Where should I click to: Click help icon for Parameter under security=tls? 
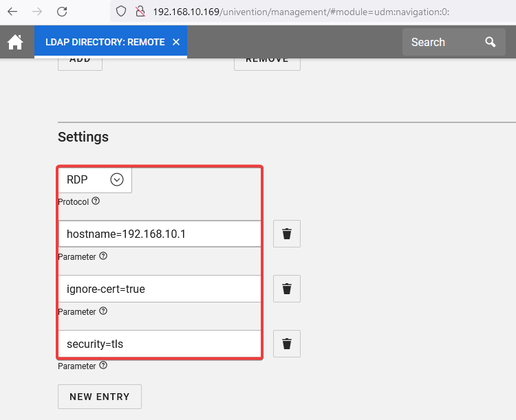point(103,366)
